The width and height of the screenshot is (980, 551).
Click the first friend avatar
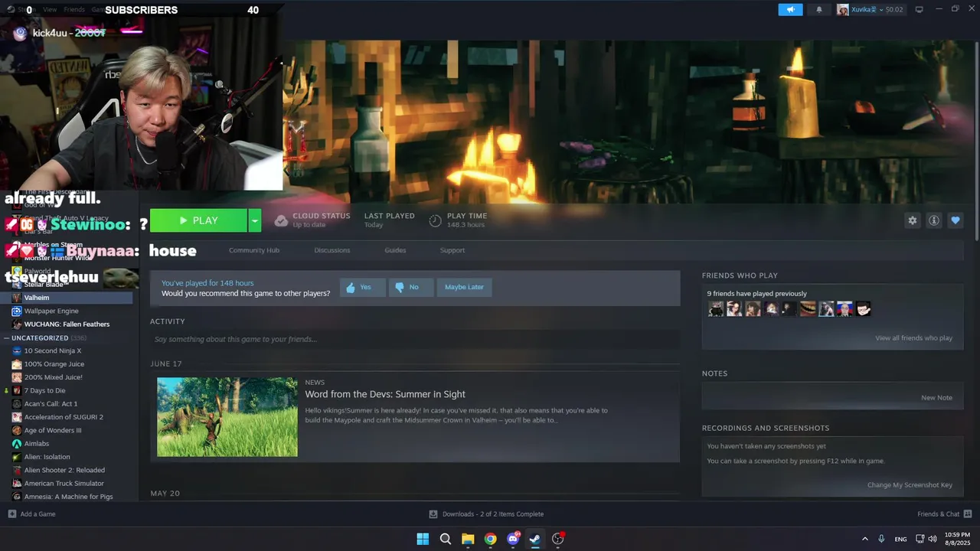[x=716, y=309]
